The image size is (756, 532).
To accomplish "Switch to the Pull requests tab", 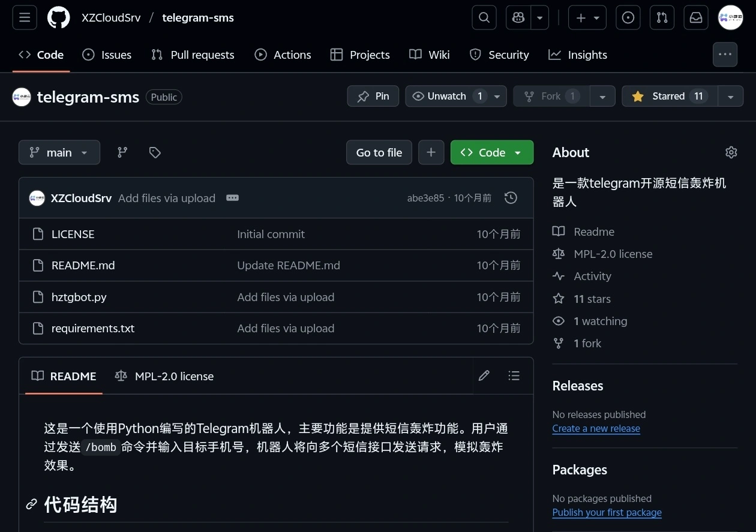I will pos(193,55).
